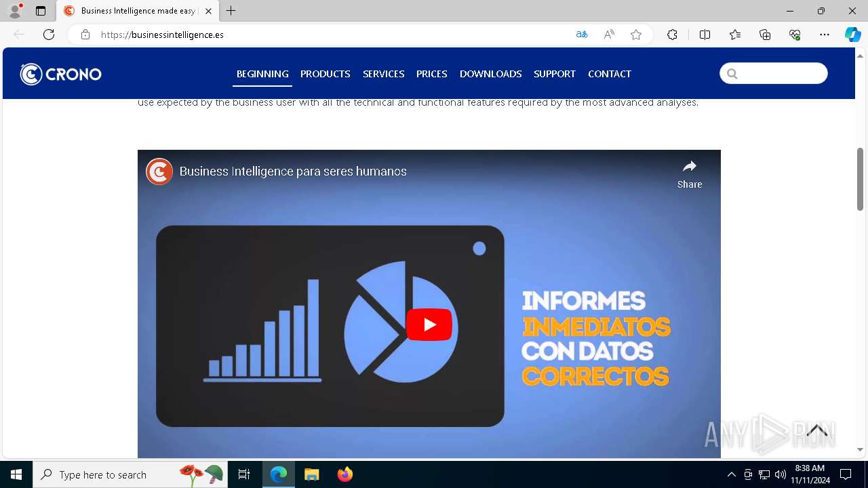Launch the Copilot sidebar icon
Screen dimensions: 868x488
(x=852, y=35)
